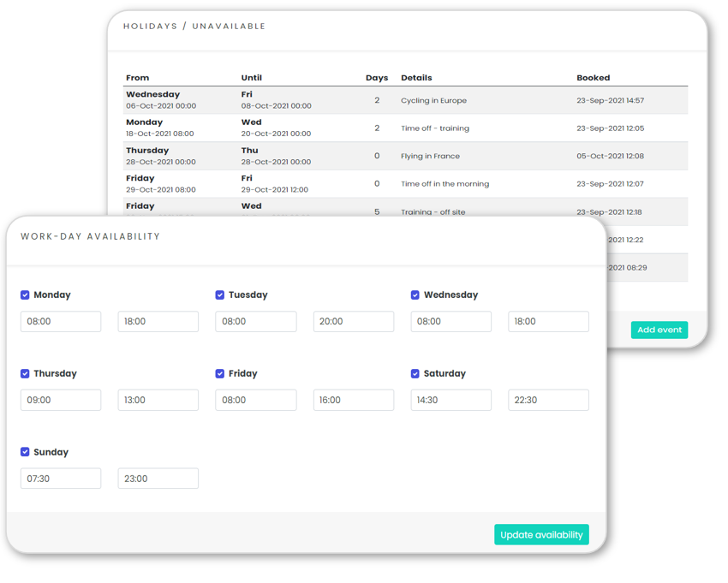Toggle the Wednesday availability checkbox
The height and width of the screenshot is (583, 728).
point(415,294)
